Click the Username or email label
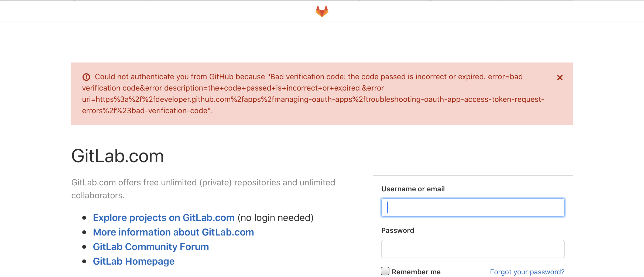 coord(413,189)
